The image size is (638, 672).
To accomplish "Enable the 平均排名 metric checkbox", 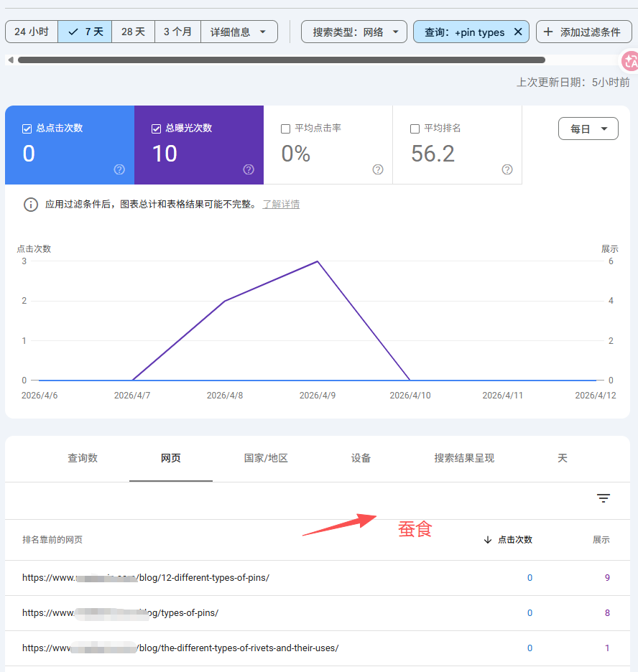I will 414,128.
